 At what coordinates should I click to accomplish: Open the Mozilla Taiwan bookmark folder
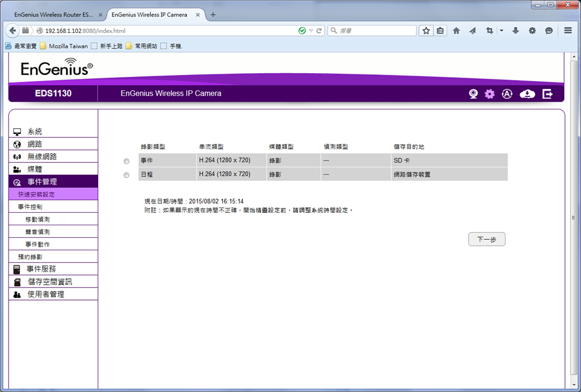coord(64,46)
